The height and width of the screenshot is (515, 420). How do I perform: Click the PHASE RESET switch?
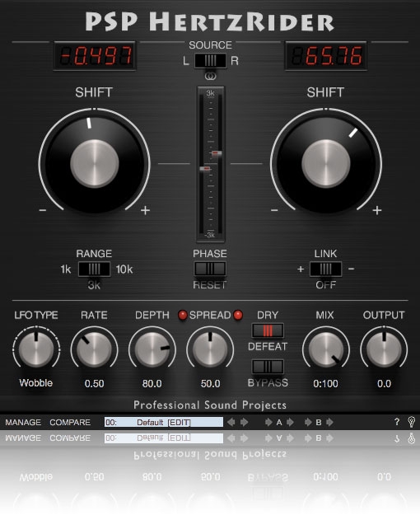pyautogui.click(x=210, y=269)
